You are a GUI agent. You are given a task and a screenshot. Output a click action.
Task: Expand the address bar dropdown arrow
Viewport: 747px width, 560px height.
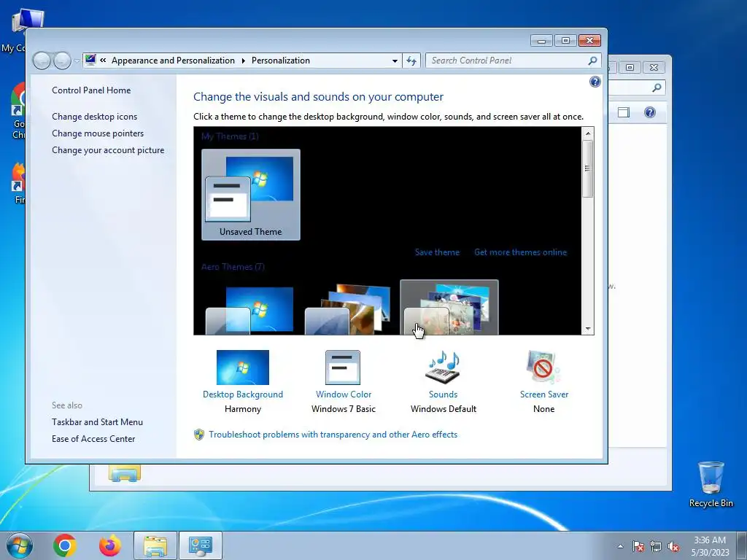(395, 61)
